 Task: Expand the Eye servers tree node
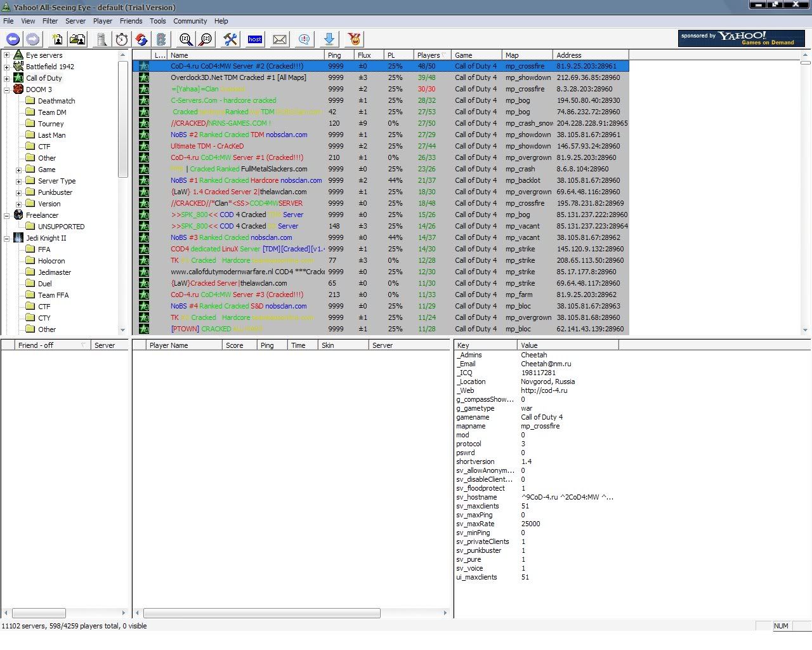6,55
